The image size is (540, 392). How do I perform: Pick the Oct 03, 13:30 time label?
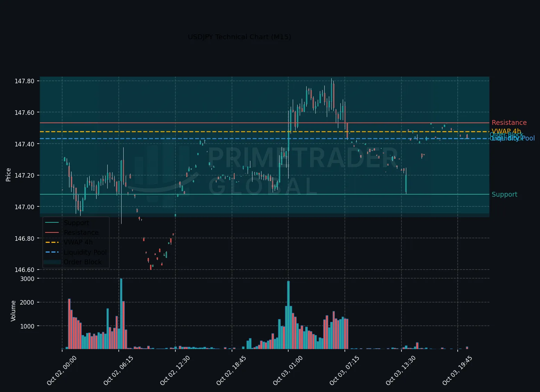click(x=401, y=370)
